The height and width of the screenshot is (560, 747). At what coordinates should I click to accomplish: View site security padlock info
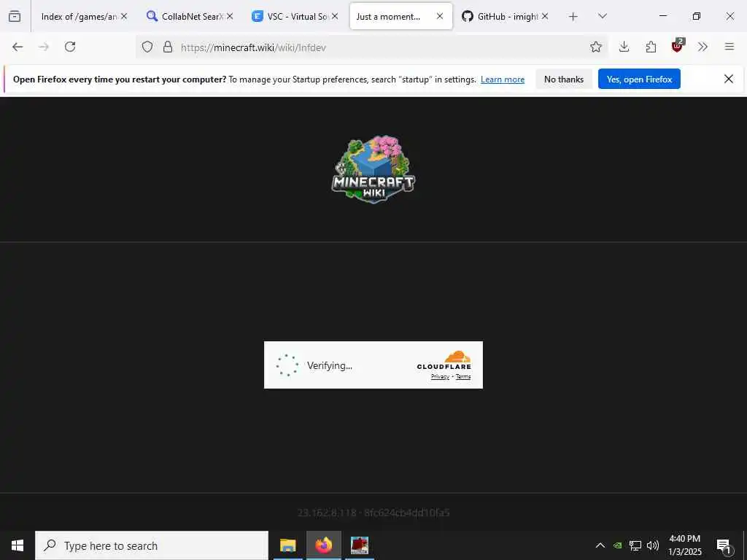(x=168, y=47)
